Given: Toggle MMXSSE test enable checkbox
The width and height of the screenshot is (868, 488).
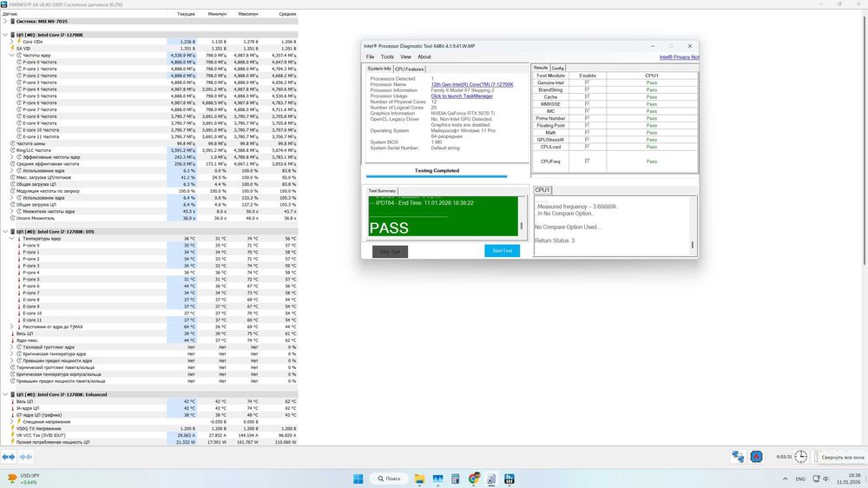Looking at the screenshot, I should (587, 104).
